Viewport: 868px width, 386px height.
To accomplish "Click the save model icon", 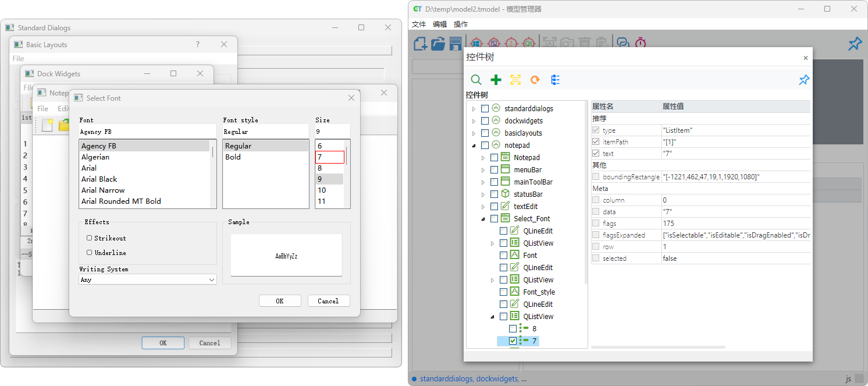I will coord(456,44).
